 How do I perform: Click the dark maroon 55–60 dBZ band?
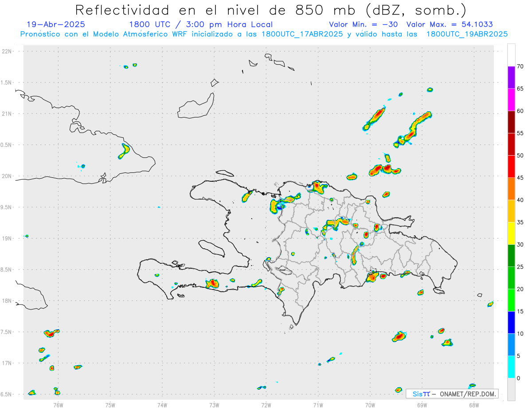[x=511, y=122]
